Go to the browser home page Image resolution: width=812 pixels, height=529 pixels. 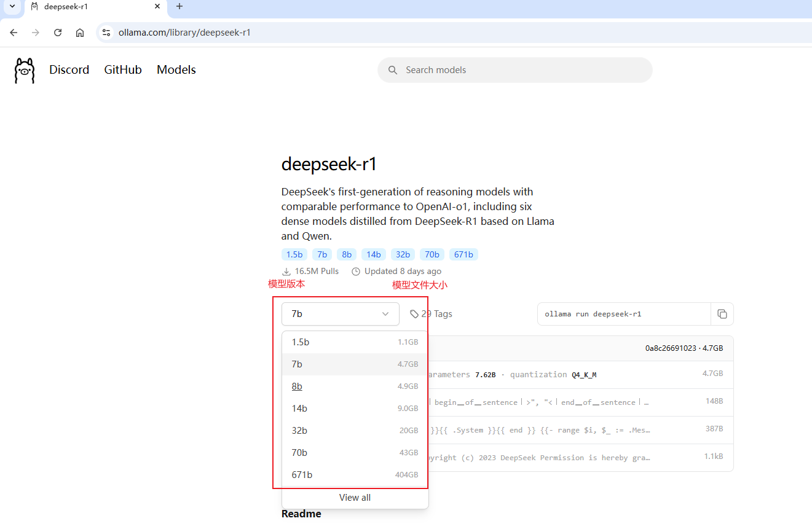pos(80,33)
